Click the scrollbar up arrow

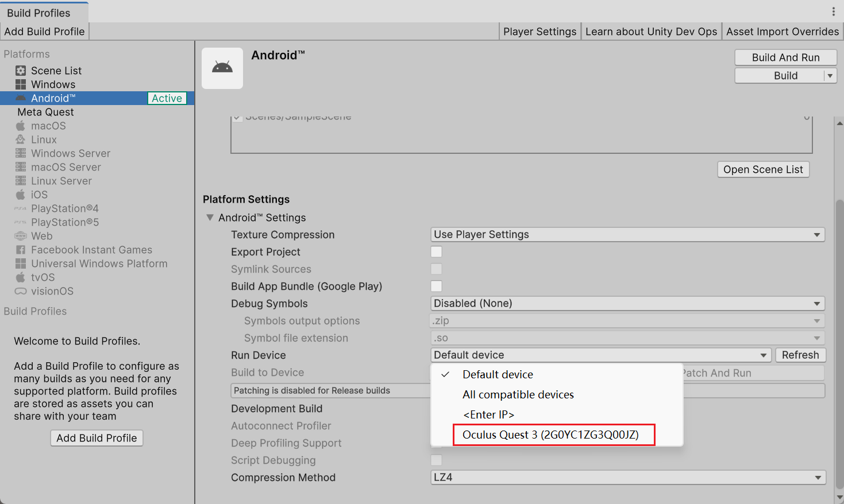click(x=839, y=123)
